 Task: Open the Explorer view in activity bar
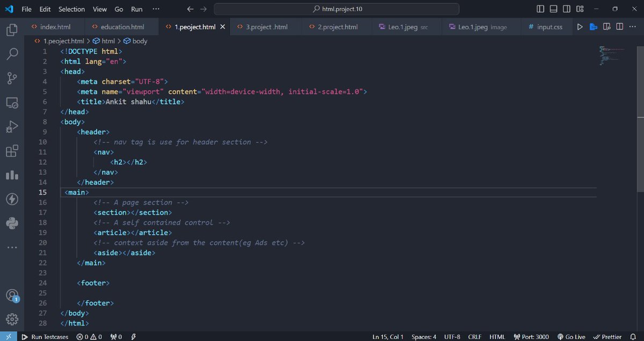coord(12,30)
